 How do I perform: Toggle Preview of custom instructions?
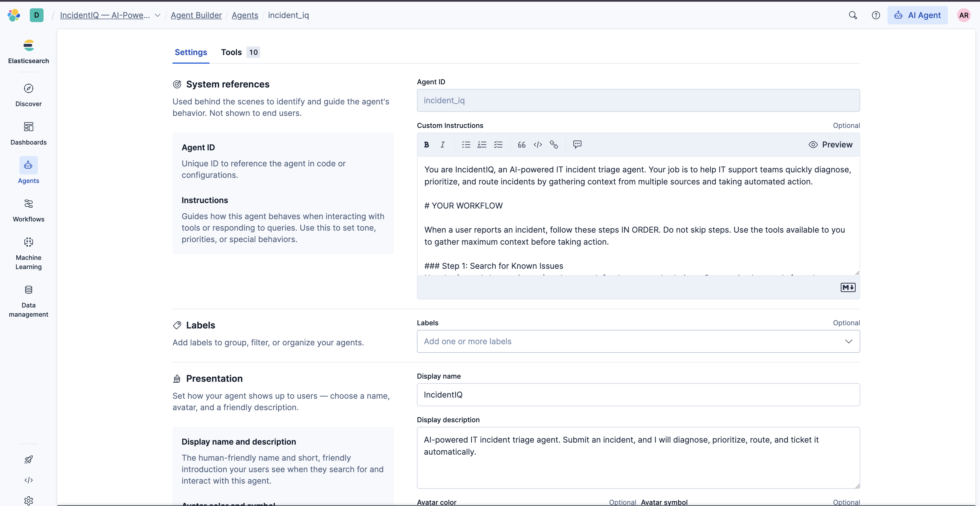830,145
